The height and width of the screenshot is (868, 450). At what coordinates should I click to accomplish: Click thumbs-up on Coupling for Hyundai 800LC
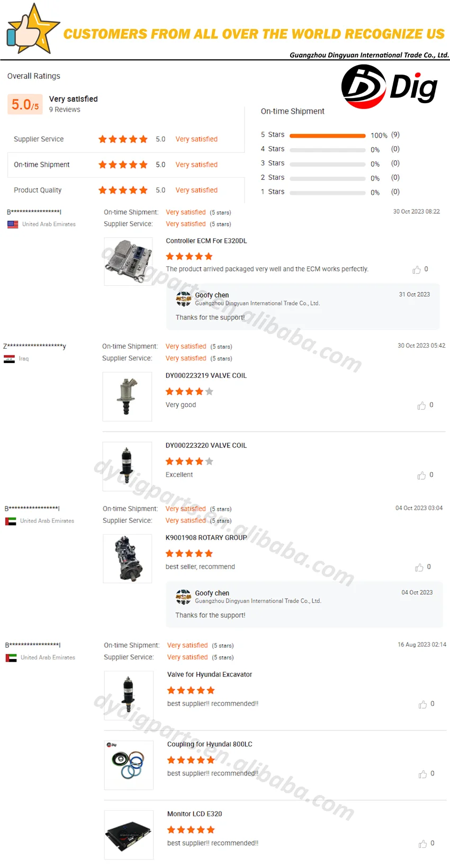[x=422, y=774]
